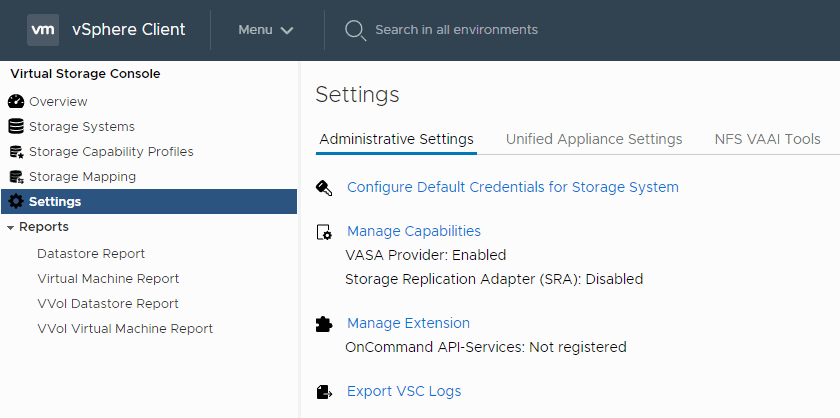The width and height of the screenshot is (840, 418).
Task: Click the Storage Mapping icon
Action: (x=15, y=177)
